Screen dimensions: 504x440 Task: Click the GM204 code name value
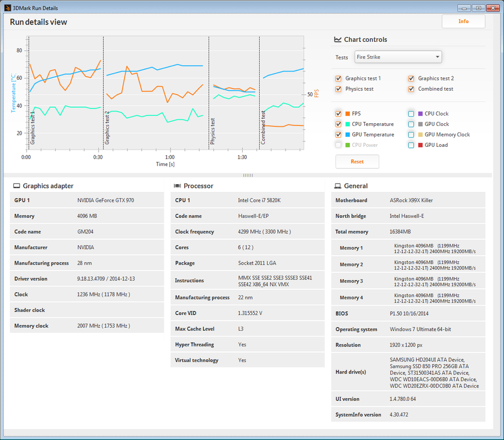pyautogui.click(x=85, y=232)
